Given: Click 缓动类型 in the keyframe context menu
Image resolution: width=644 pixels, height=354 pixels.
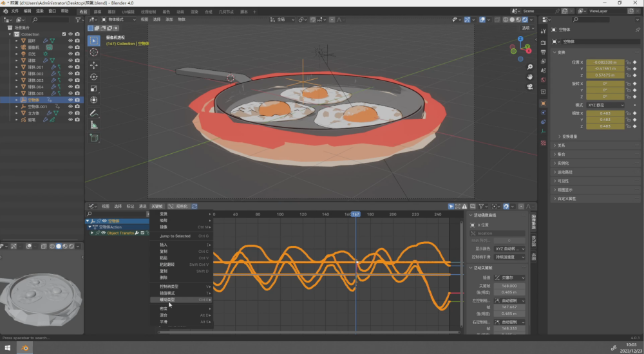Looking at the screenshot, I should coord(167,300).
